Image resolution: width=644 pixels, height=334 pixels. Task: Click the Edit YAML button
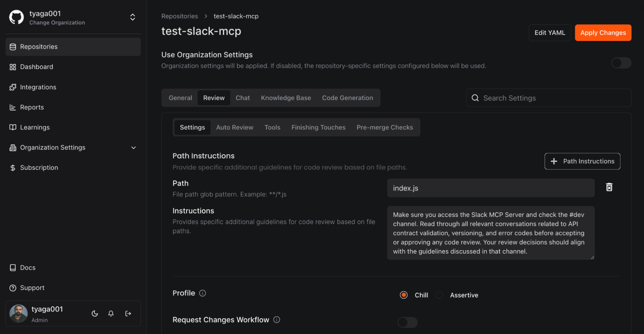[x=550, y=33]
